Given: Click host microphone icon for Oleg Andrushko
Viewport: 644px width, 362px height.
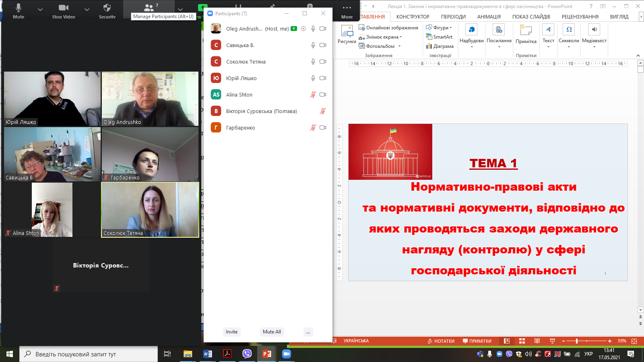Looking at the screenshot, I should pos(313,29).
